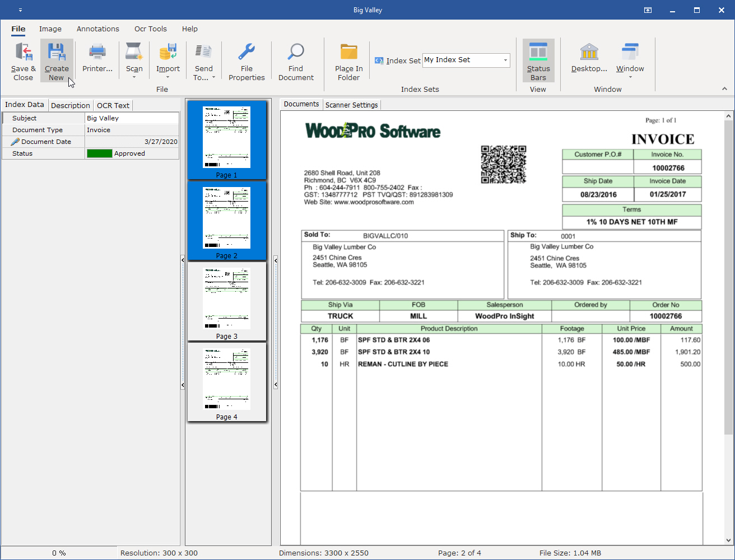Click the document viewer scroll down arrow
The width and height of the screenshot is (735, 560).
point(728,540)
